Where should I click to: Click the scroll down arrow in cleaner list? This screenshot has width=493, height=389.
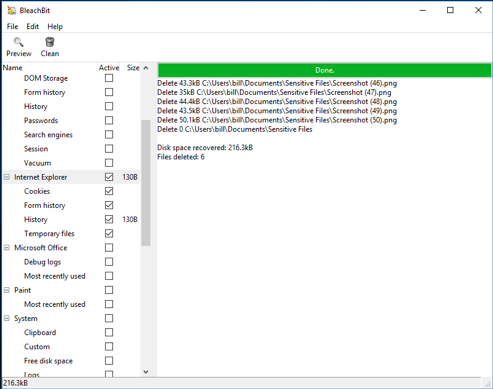(x=146, y=372)
